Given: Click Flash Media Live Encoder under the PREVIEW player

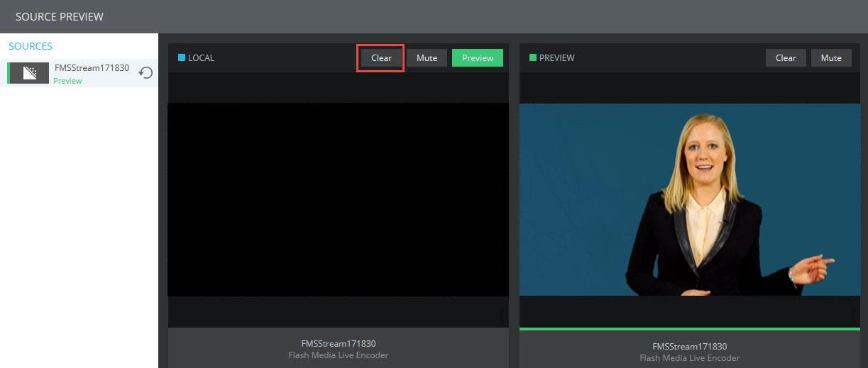Looking at the screenshot, I should (689, 358).
